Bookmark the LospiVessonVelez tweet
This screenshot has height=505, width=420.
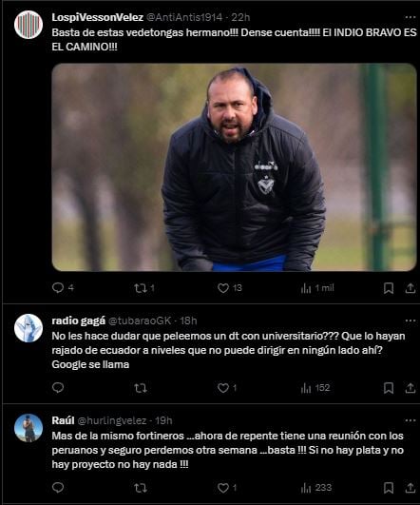[389, 288]
